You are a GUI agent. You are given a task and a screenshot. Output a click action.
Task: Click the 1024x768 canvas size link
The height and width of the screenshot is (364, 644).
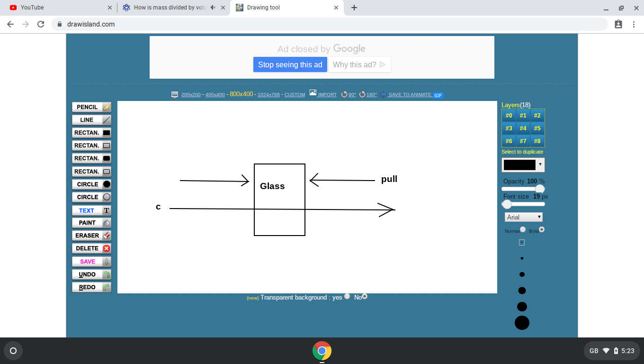268,95
